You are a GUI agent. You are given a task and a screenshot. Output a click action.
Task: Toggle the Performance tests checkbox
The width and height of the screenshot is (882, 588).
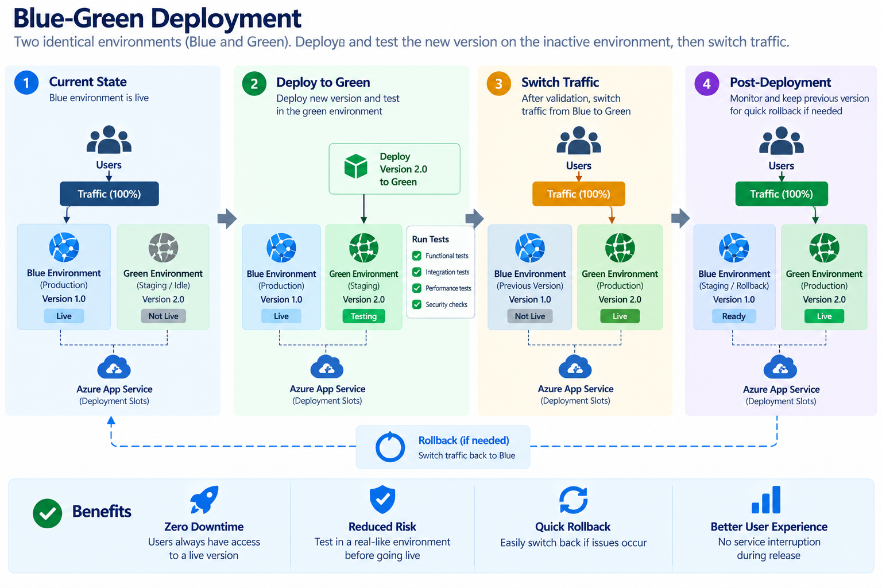(x=417, y=288)
